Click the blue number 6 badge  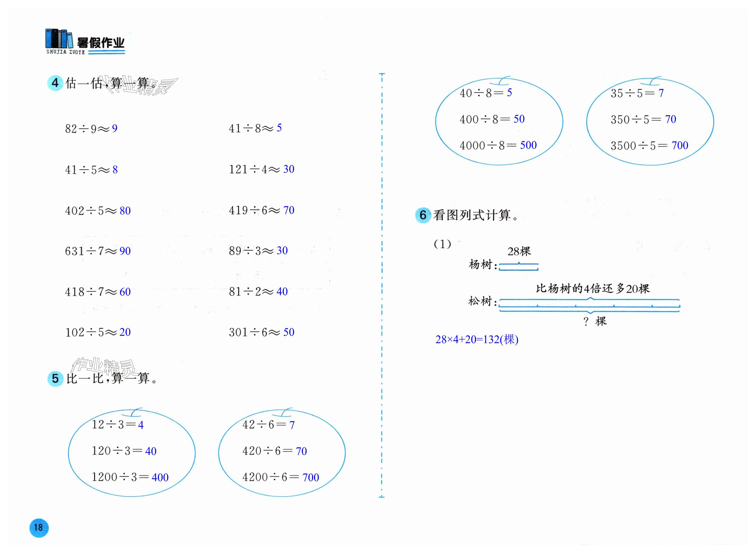pos(423,215)
